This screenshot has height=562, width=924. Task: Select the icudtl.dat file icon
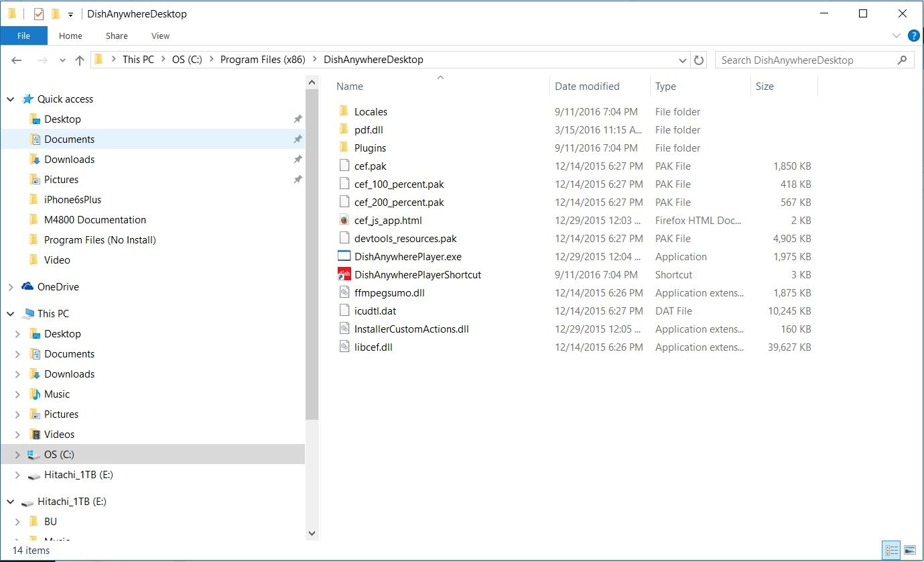(344, 311)
